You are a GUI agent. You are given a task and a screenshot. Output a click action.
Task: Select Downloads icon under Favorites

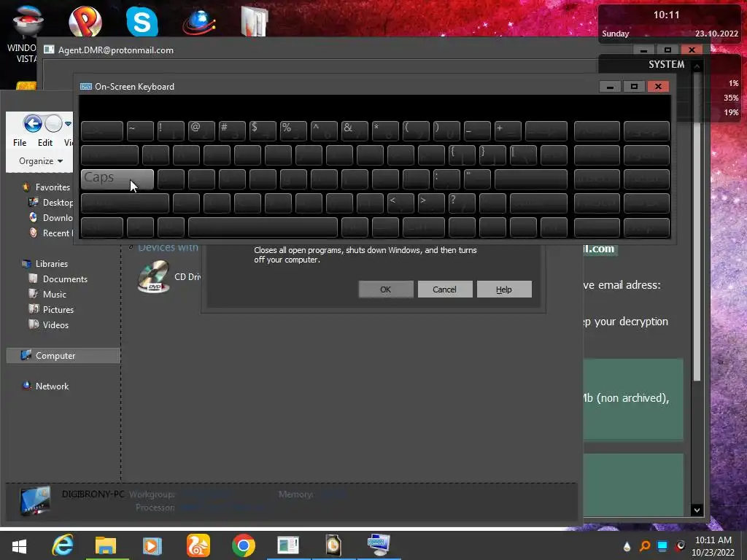(33, 217)
